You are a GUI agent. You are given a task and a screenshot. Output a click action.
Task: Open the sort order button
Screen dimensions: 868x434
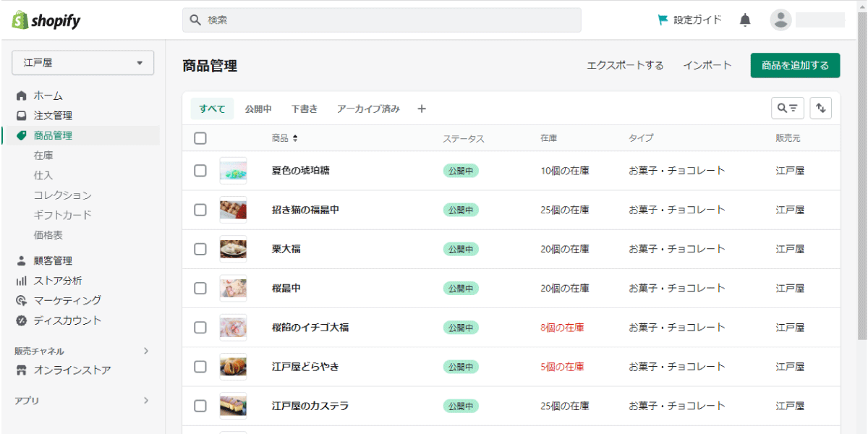coord(821,109)
